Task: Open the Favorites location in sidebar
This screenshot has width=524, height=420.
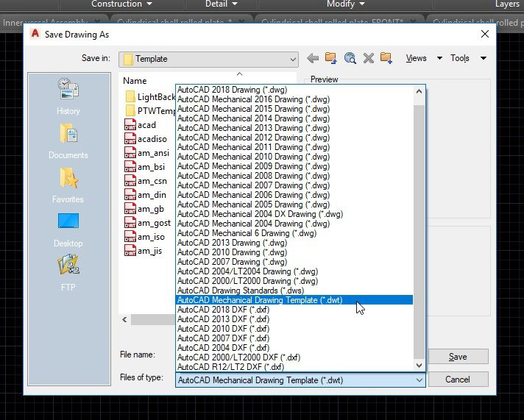Action: [68, 185]
